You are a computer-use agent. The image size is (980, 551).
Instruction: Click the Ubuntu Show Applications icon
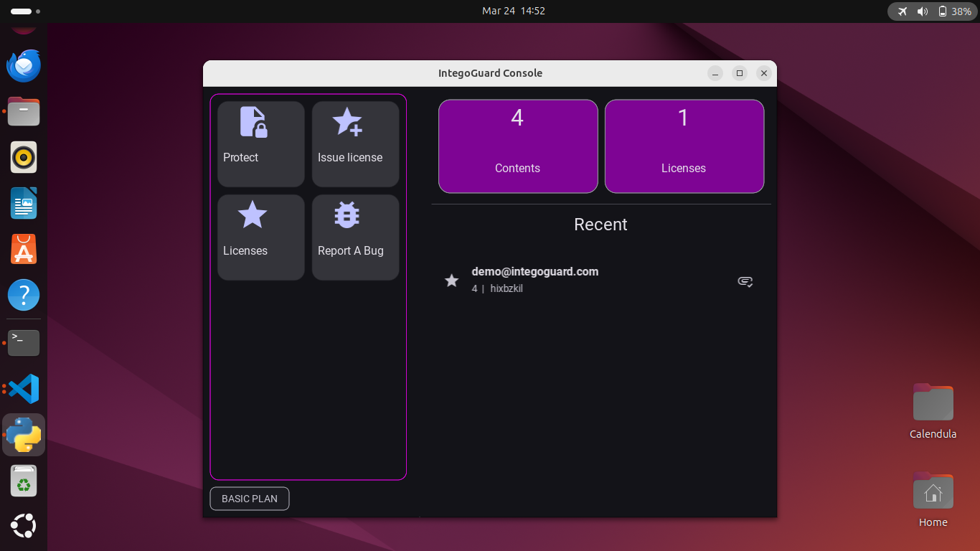[x=24, y=527]
